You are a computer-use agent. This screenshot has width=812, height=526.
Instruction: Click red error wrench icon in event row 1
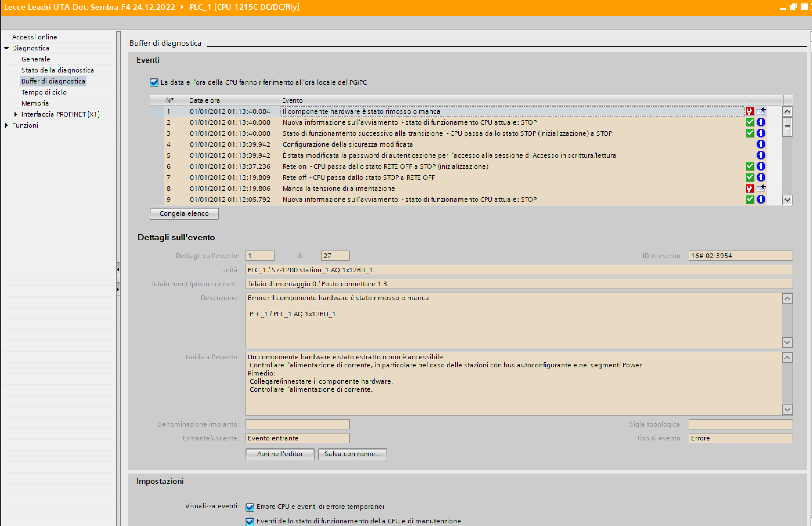[x=750, y=111]
